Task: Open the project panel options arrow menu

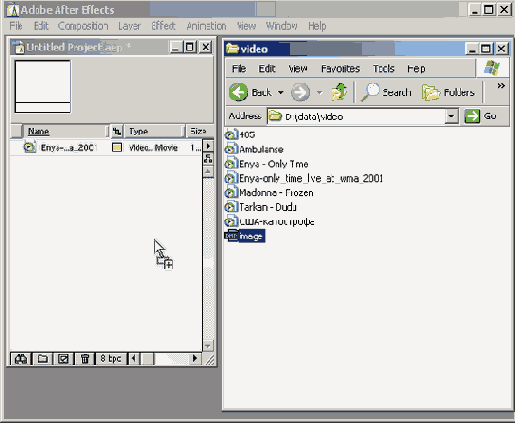Action: tap(208, 146)
